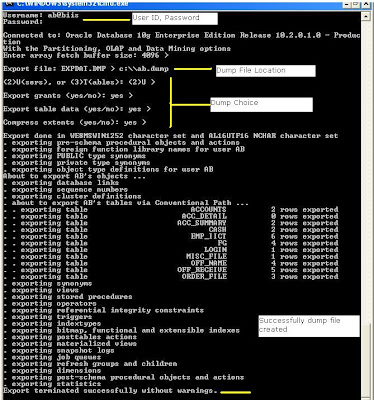Viewport: 374px width, 400px height.
Task: Click 'exporting dimensions' line
Action: tap(52, 370)
